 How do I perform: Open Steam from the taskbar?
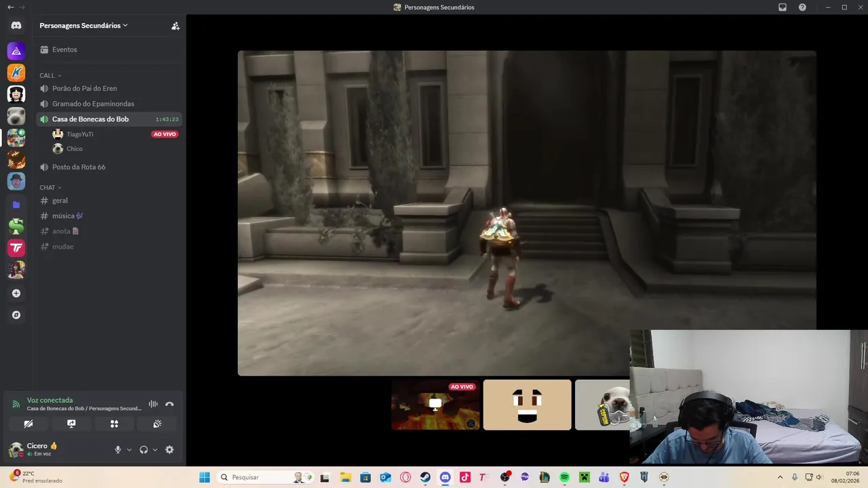(x=425, y=477)
